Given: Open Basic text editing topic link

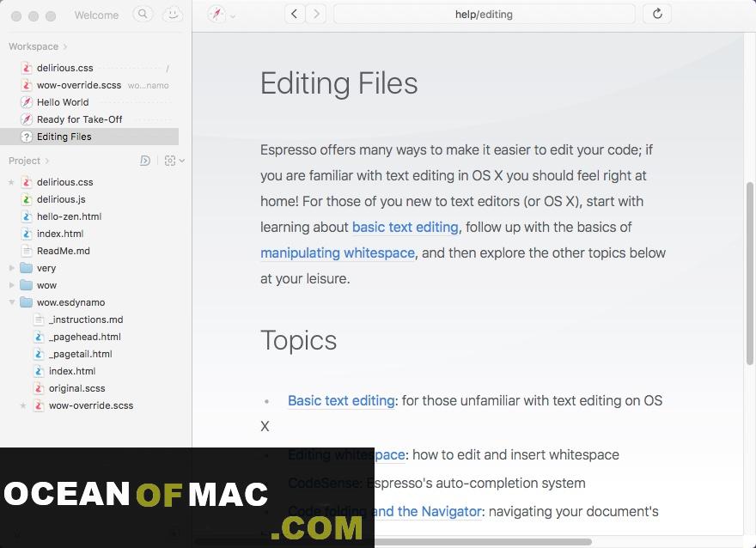Looking at the screenshot, I should 341,400.
